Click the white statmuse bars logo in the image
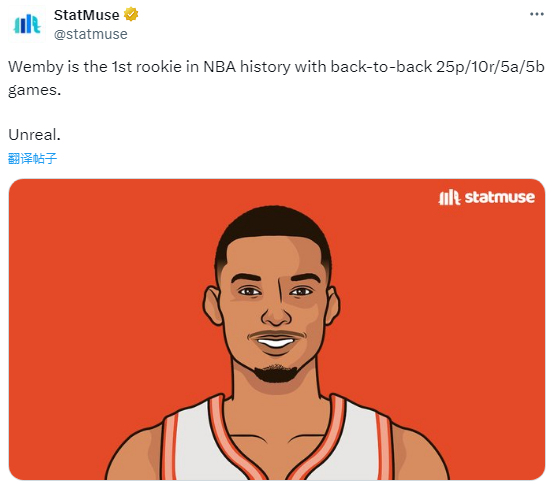This screenshot has width=557, height=484. coord(449,198)
